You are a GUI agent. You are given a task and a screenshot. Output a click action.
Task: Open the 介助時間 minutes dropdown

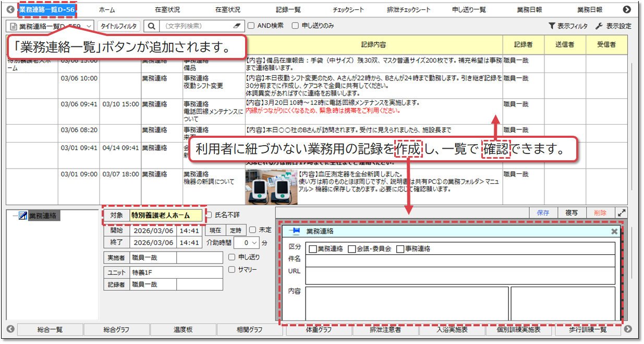[x=247, y=243]
